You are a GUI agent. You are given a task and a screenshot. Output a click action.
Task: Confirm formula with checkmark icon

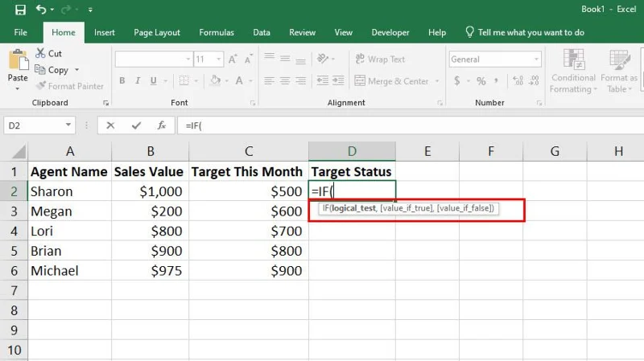coord(136,125)
